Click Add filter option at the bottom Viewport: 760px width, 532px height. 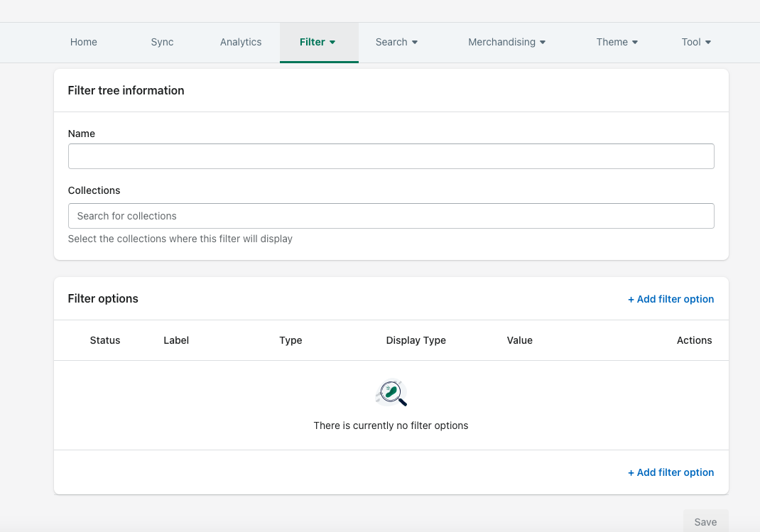[671, 472]
